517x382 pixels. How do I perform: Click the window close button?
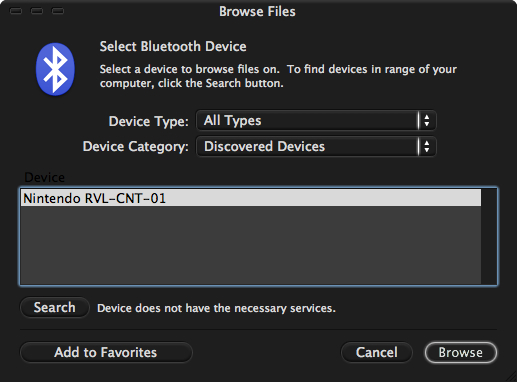[16, 11]
